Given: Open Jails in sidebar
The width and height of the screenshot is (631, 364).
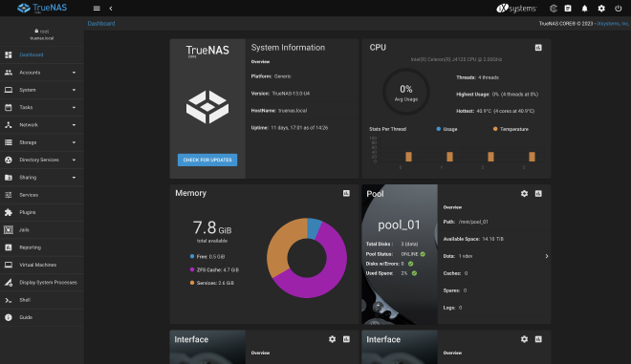Looking at the screenshot, I should [42, 229].
